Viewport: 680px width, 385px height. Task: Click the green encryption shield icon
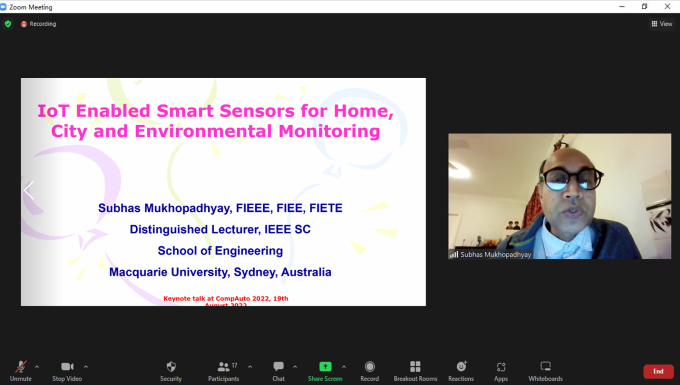coord(8,24)
